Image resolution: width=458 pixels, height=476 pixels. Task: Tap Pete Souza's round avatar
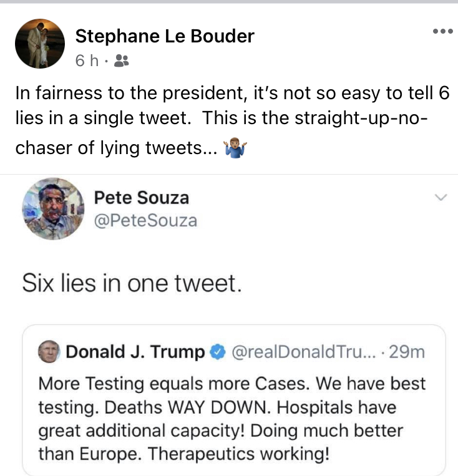(x=53, y=208)
